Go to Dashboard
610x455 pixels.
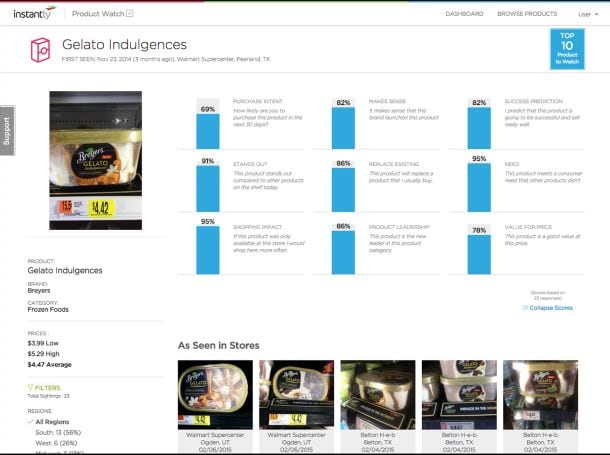464,14
